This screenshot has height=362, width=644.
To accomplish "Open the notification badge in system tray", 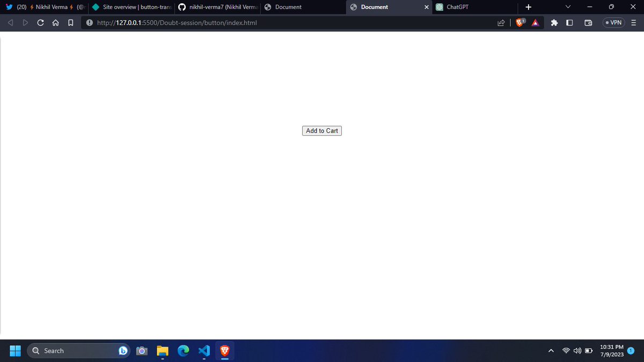I will point(631,351).
